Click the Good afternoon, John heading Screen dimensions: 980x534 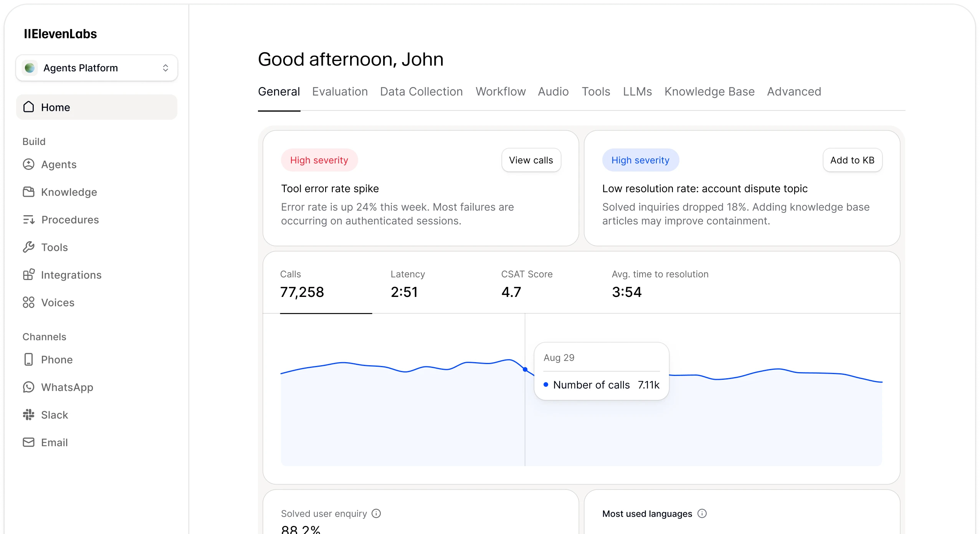[350, 59]
